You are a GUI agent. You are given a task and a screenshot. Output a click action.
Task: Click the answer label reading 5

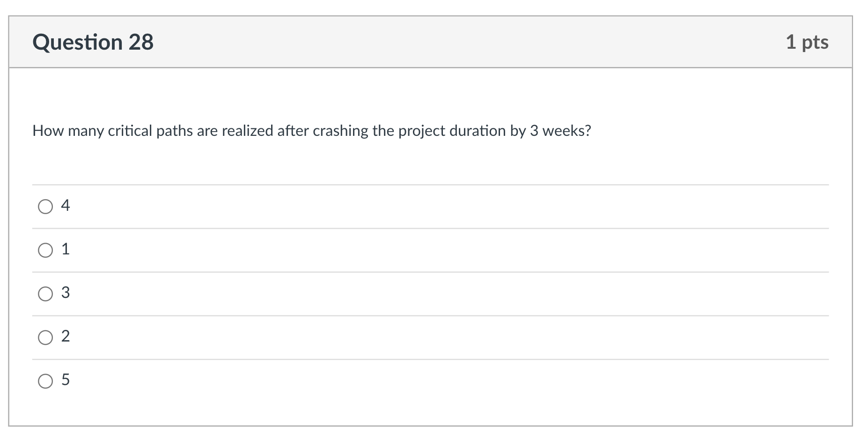[x=66, y=380]
